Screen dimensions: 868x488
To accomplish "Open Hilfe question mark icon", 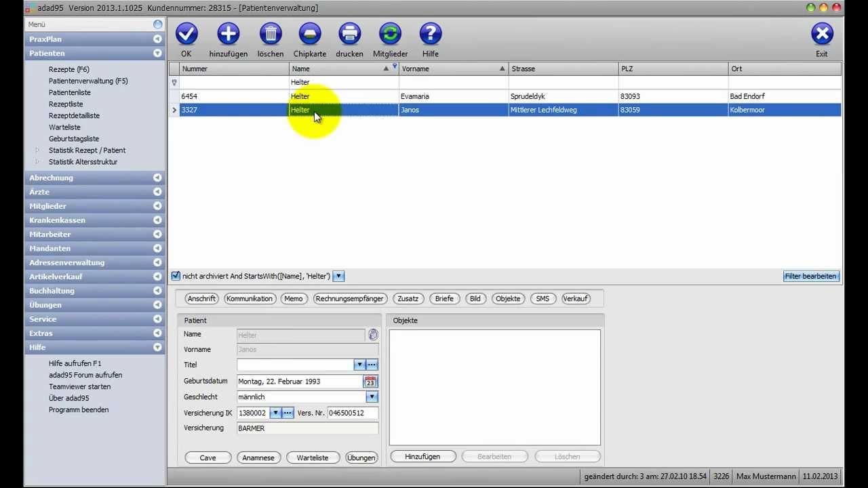I will 431,34.
